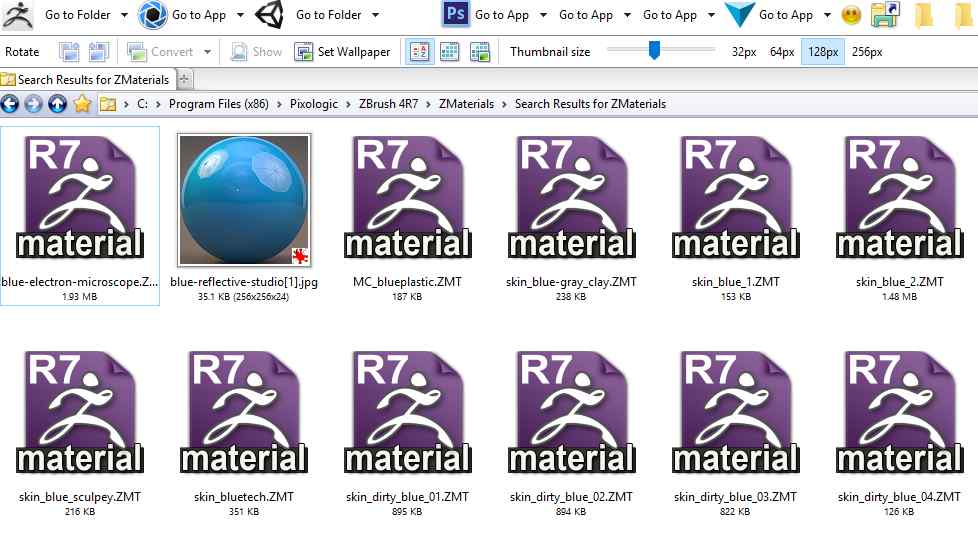Click Go to App beside blue triangle icon
This screenshot has width=978, height=535.
coord(786,15)
